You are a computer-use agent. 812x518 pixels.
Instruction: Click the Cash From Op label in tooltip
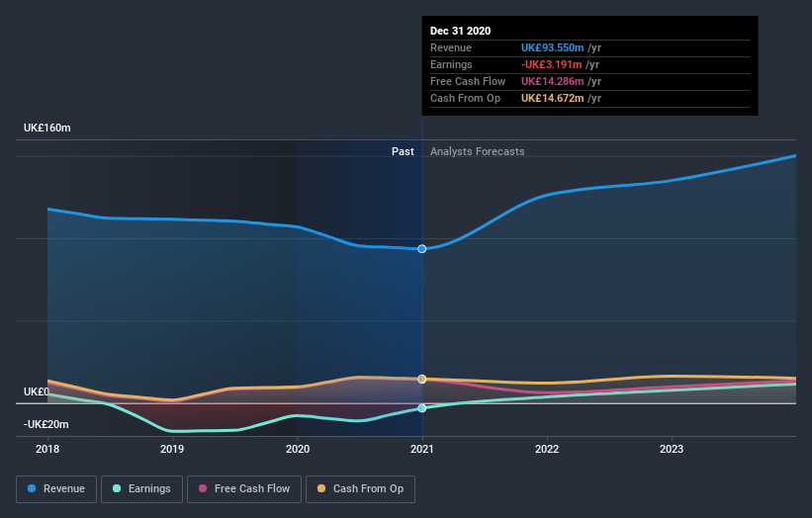click(x=466, y=98)
